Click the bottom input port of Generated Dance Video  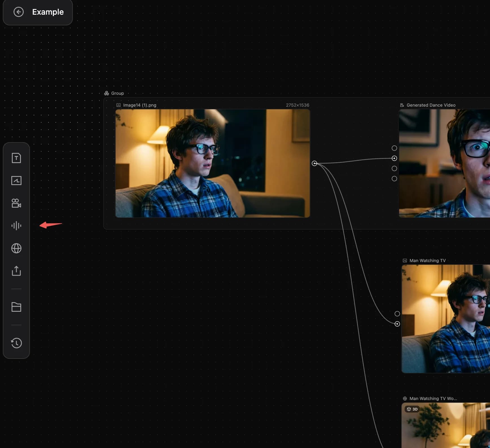click(394, 179)
